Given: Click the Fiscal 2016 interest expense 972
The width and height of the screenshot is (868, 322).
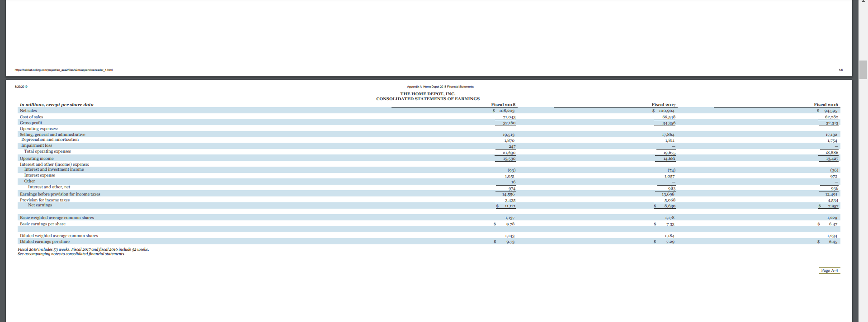Looking at the screenshot, I should click(x=834, y=177).
